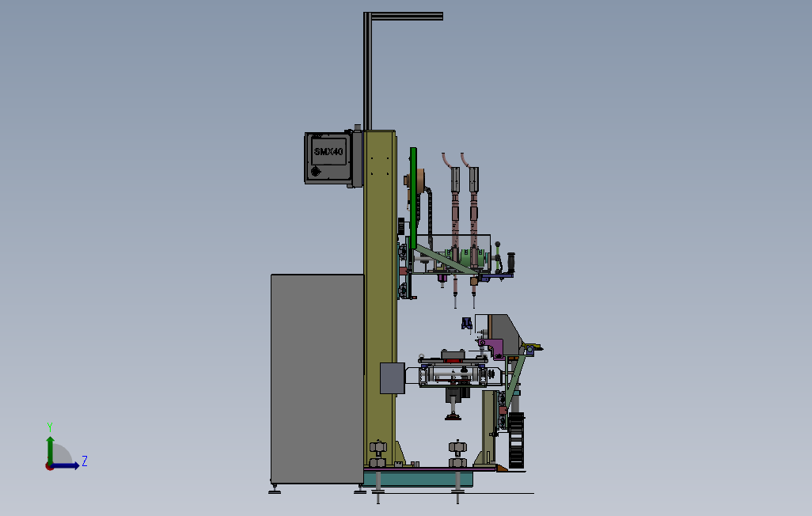This screenshot has width=812, height=516.
Task: Select the purple bracket near the hopper
Action: coord(494,348)
